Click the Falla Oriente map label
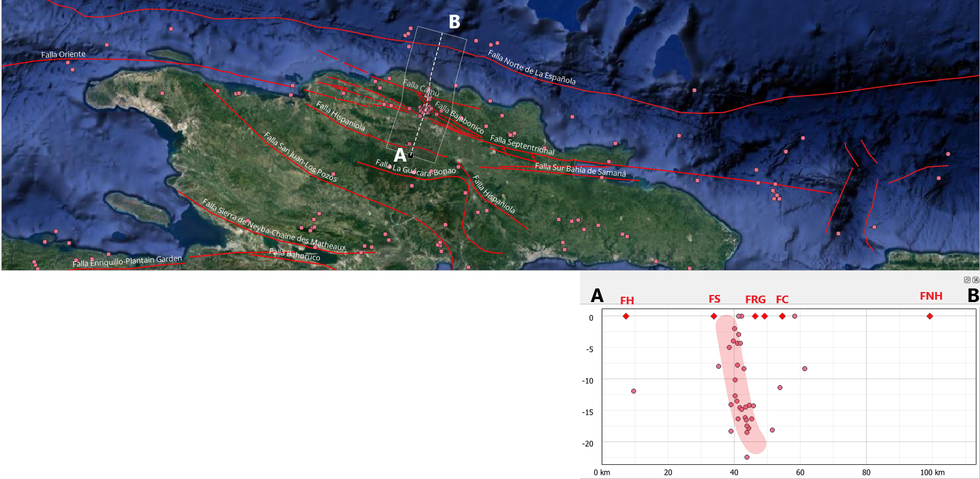The width and height of the screenshot is (980, 479). 63,54
